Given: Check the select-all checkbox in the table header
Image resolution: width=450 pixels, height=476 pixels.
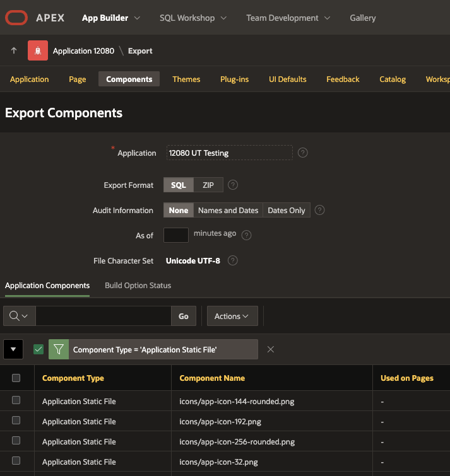Looking at the screenshot, I should point(16,378).
